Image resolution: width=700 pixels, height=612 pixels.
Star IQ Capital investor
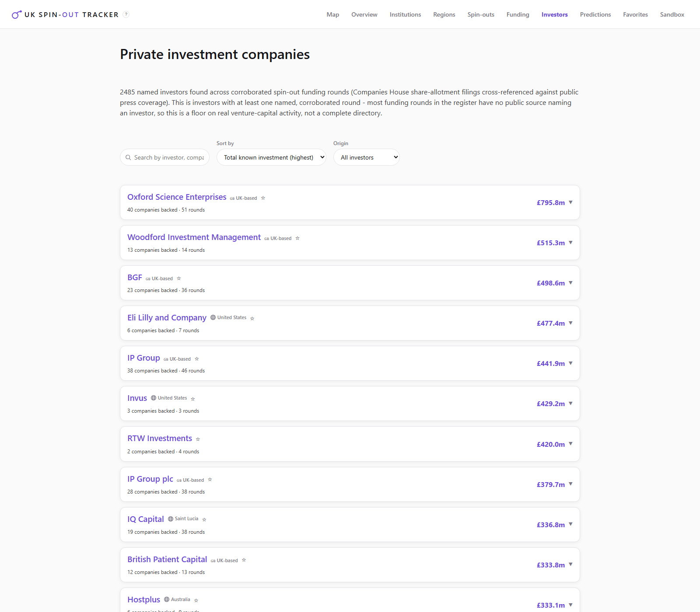point(204,520)
